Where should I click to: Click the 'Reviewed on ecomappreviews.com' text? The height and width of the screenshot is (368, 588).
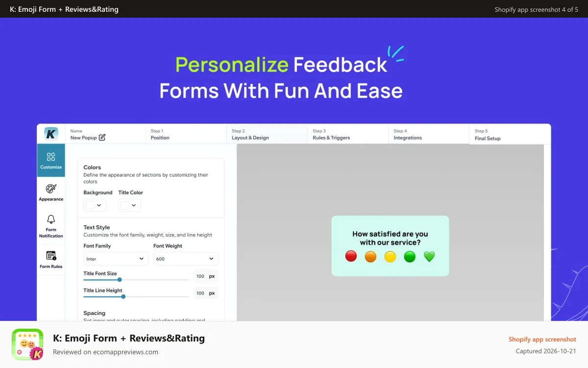click(x=105, y=352)
